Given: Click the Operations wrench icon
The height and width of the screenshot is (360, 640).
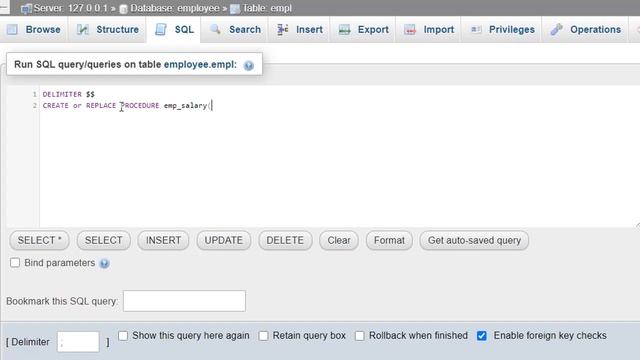Looking at the screenshot, I should [x=556, y=29].
